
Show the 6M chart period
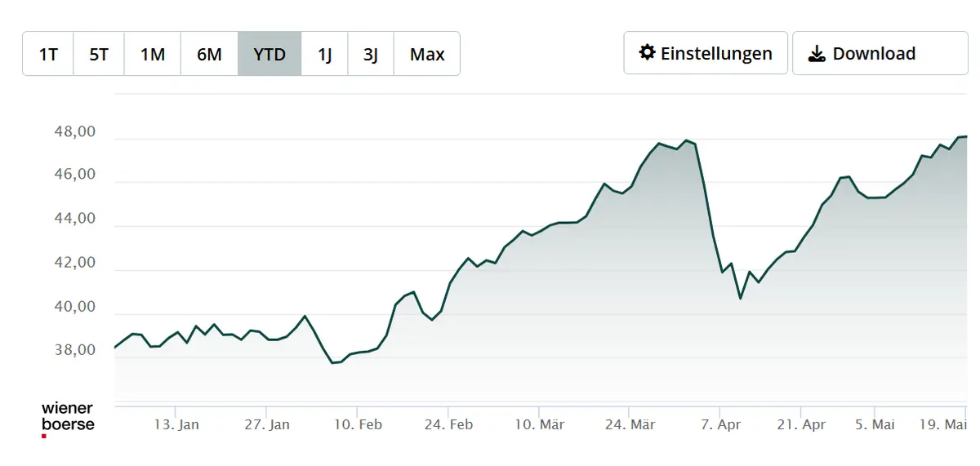coord(209,54)
